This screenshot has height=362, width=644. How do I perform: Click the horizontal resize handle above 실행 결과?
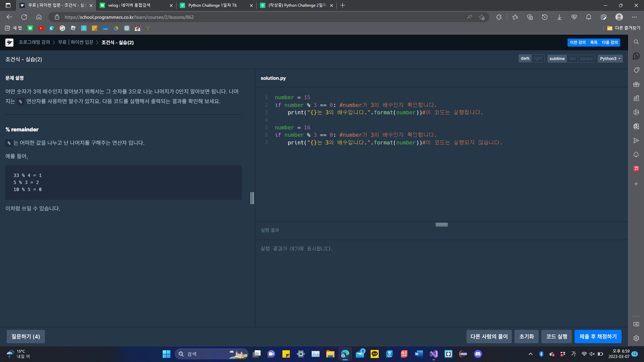[441, 225]
